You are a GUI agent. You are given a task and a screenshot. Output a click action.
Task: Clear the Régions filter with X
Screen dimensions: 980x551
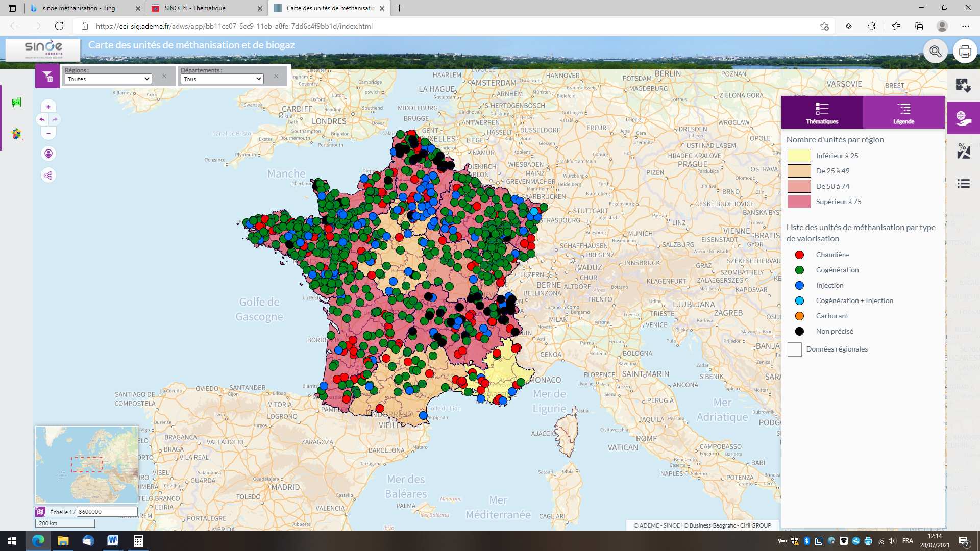pyautogui.click(x=164, y=76)
